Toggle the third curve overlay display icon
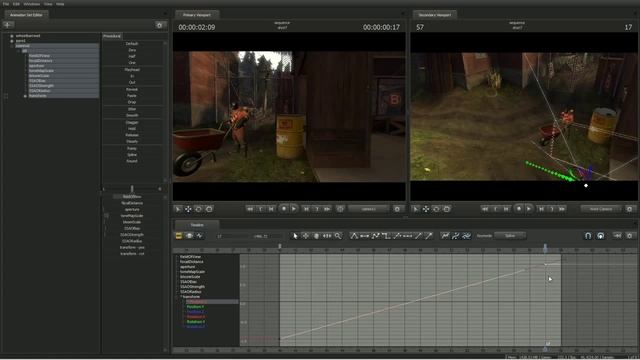The image size is (640, 360). click(x=466, y=236)
